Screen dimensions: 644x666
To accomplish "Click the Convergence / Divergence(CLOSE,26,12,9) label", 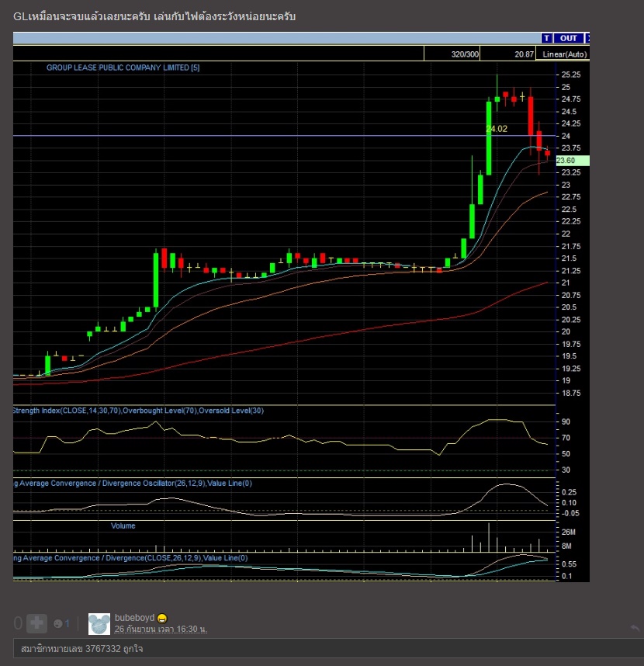I will coord(131,558).
